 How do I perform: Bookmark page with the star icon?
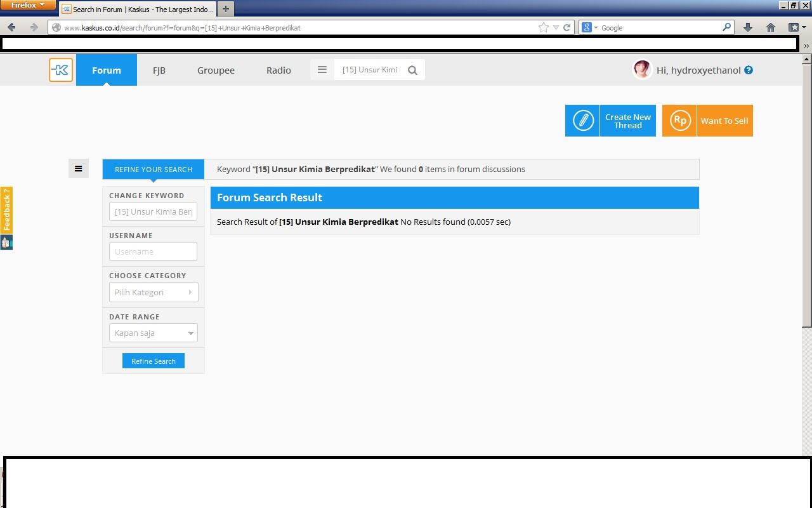(544, 27)
